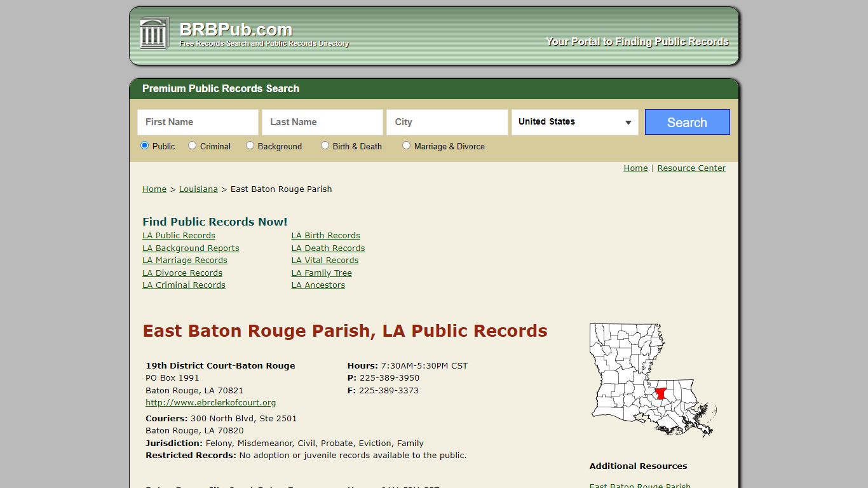
Task: Click the Louisiana parish map image
Action: pyautogui.click(x=653, y=380)
